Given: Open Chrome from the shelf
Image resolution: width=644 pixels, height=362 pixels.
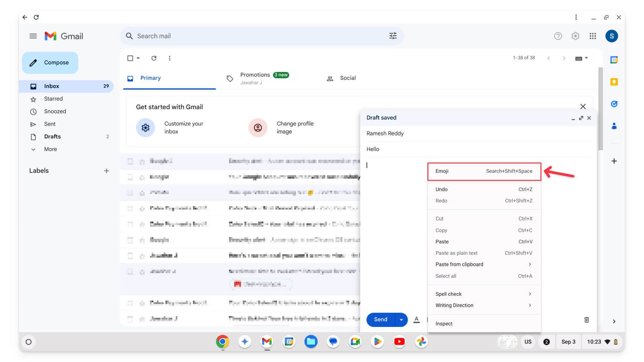Looking at the screenshot, I should 223,342.
